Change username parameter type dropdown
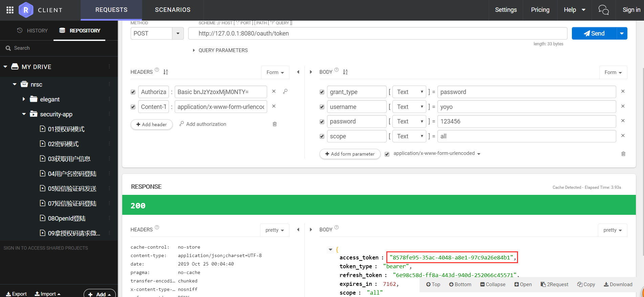 (410, 107)
